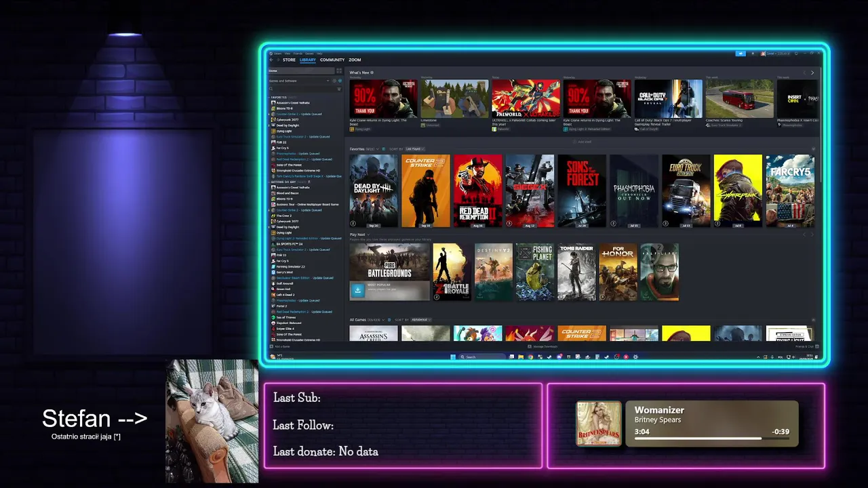Click Add shelf
868x488 pixels.
(x=583, y=142)
